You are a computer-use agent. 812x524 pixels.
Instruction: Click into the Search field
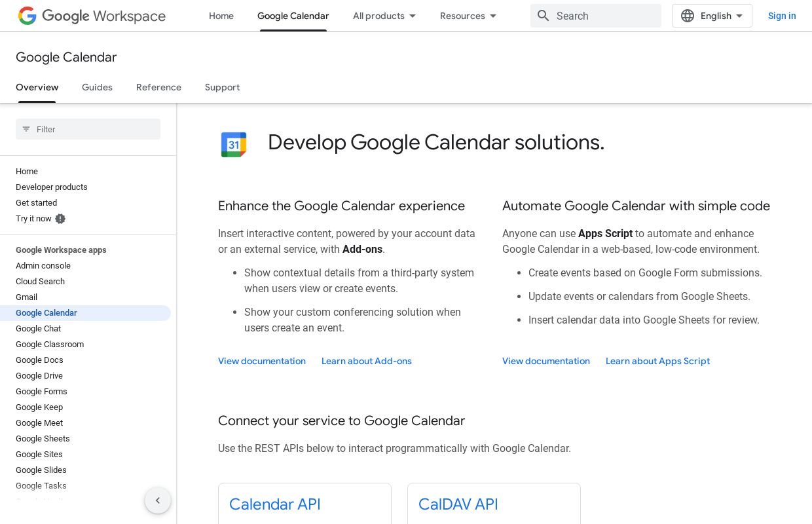pos(596,16)
